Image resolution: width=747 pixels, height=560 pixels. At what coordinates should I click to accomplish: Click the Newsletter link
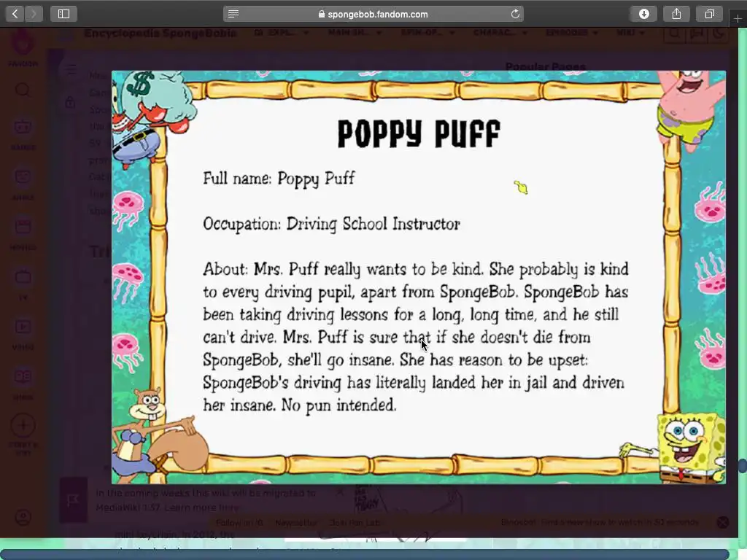tap(296, 523)
